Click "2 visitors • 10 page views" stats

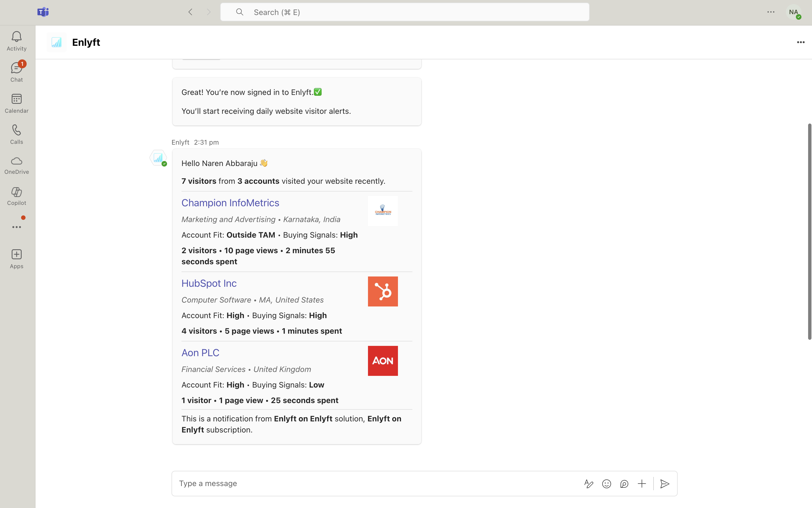(258, 256)
